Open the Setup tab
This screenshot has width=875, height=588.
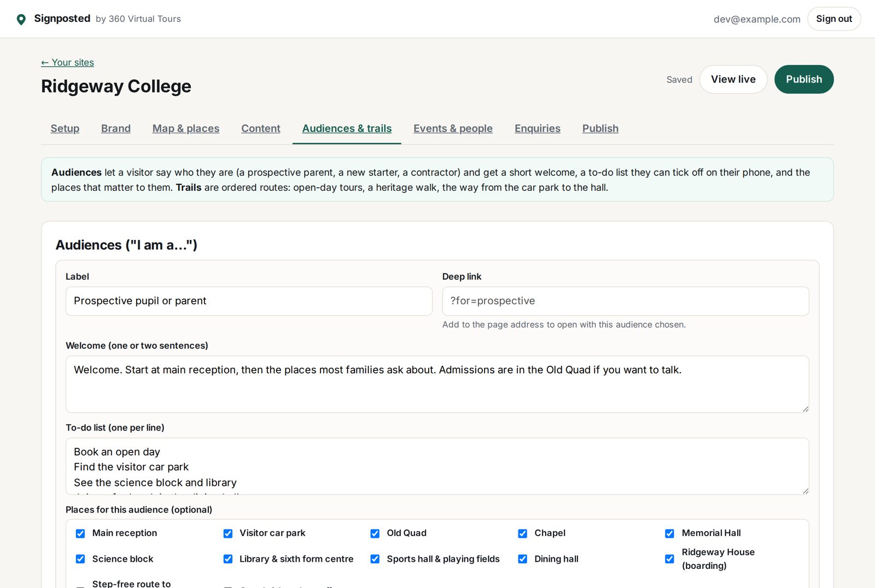(x=65, y=129)
